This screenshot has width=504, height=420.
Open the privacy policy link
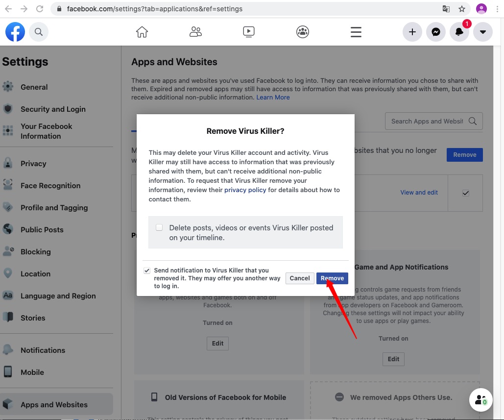[x=245, y=190]
